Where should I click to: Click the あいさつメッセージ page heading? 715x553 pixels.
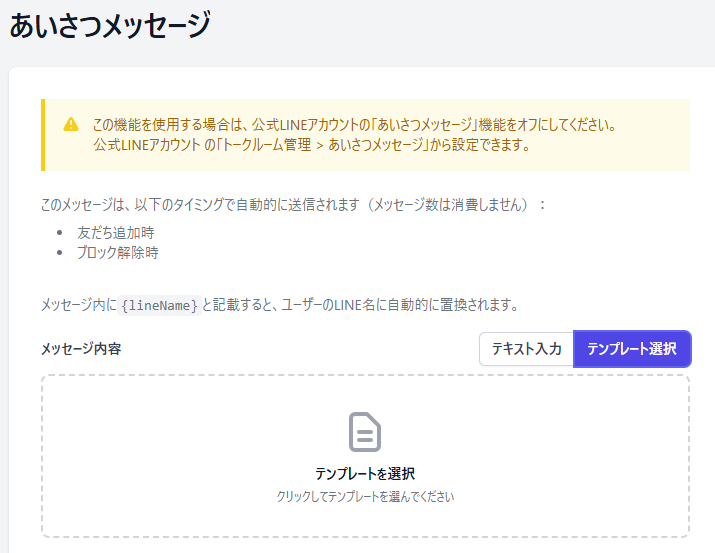[x=110, y=25]
